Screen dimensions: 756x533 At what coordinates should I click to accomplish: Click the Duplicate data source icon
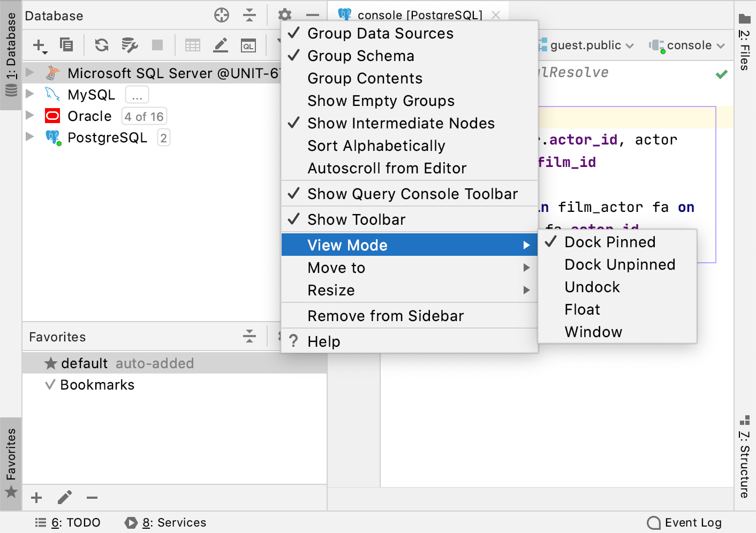[66, 45]
